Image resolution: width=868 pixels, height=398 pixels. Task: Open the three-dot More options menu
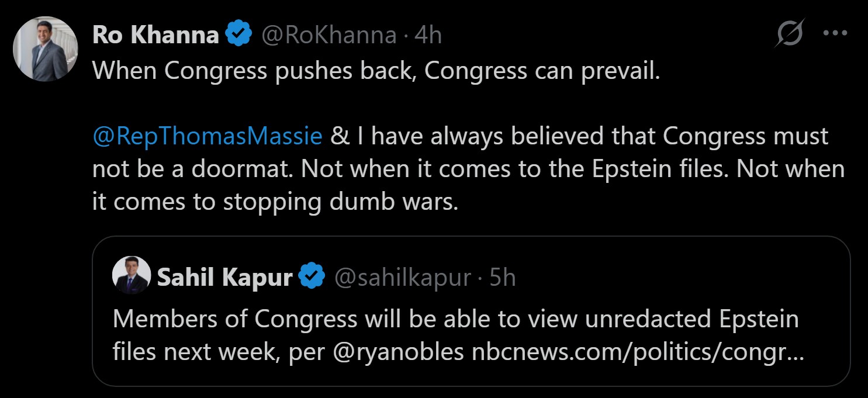pos(835,33)
